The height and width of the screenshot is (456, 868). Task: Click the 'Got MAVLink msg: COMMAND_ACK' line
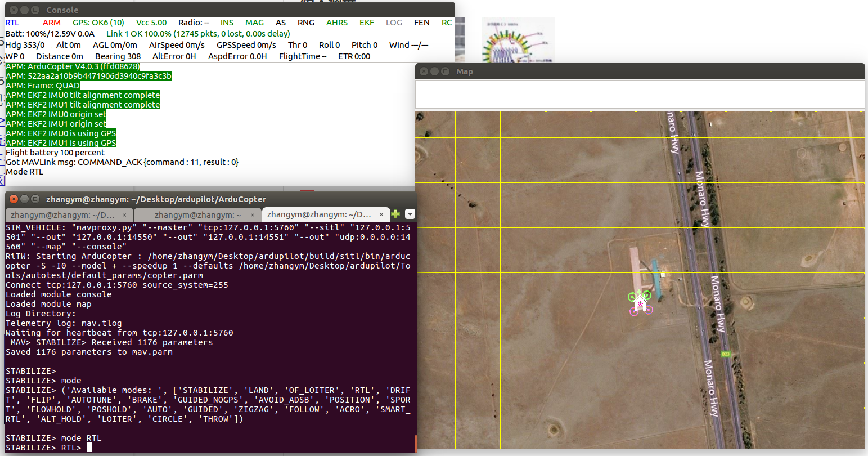[x=122, y=162]
